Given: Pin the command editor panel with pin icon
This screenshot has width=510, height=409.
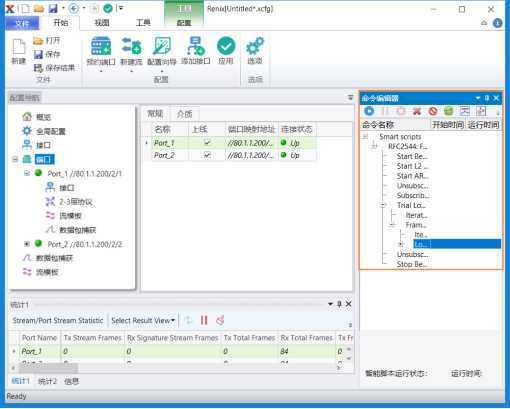Looking at the screenshot, I should coord(487,98).
